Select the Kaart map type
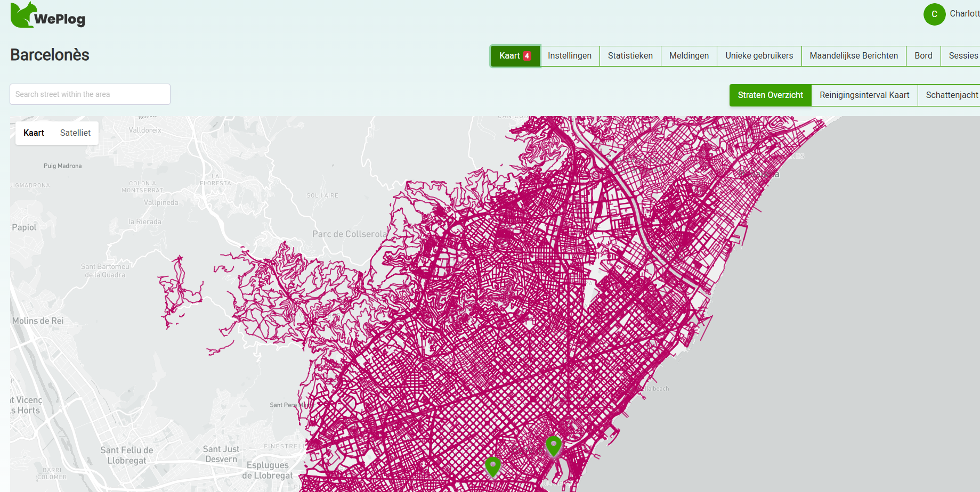The image size is (980, 492). point(34,133)
